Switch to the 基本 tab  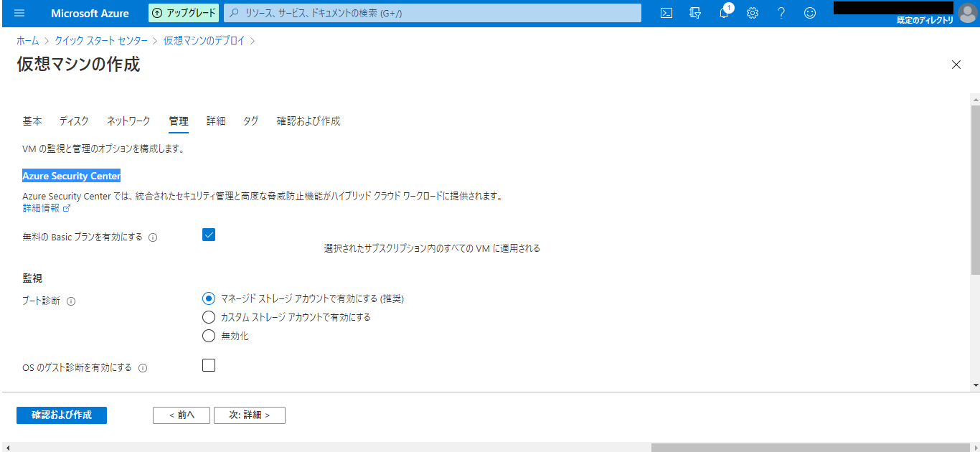point(32,121)
